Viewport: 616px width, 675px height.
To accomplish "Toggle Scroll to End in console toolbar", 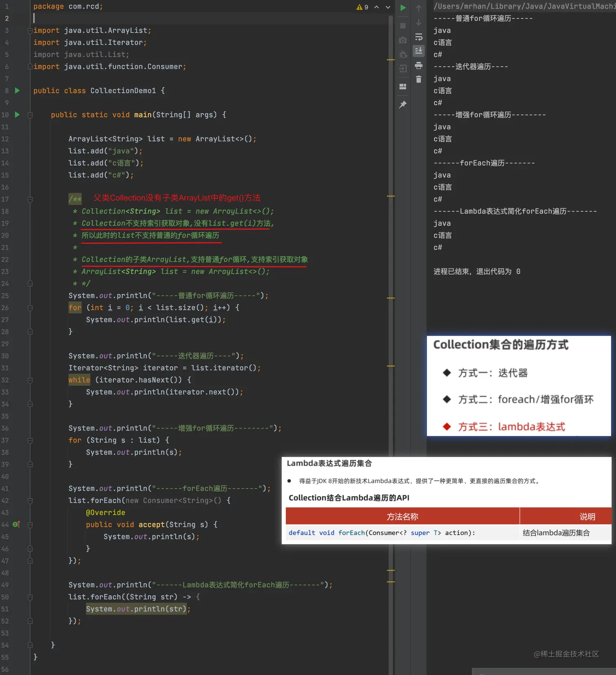I will 418,51.
